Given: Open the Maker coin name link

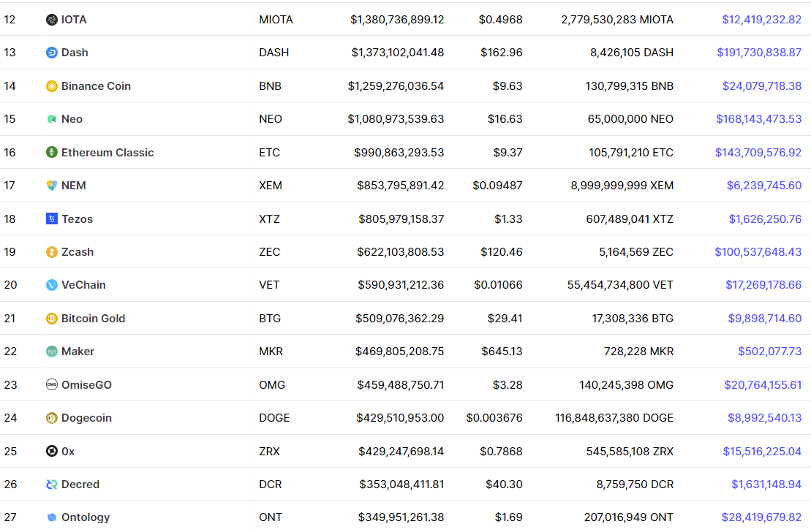Looking at the screenshot, I should click(78, 351).
